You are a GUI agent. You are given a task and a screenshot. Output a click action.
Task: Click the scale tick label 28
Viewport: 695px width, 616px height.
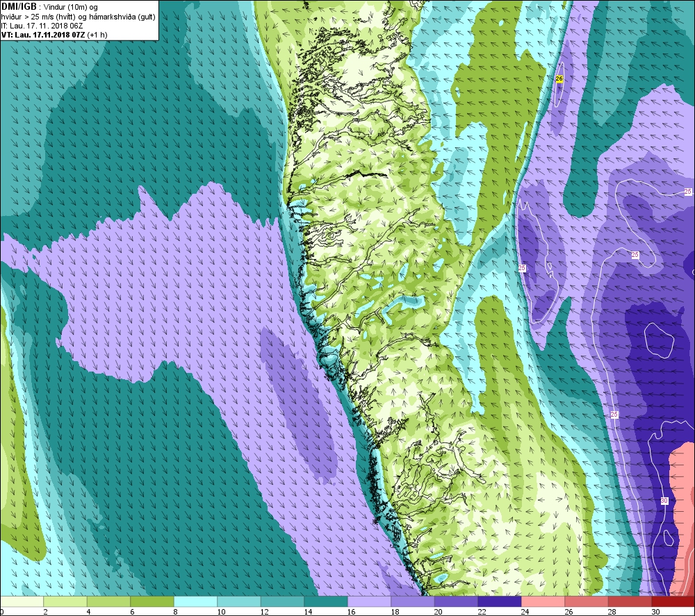click(x=612, y=612)
